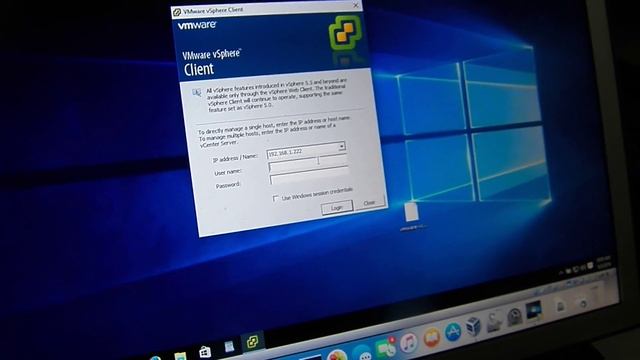The width and height of the screenshot is (640, 360).
Task: Open Messages in the macOS dock
Action: [362, 353]
